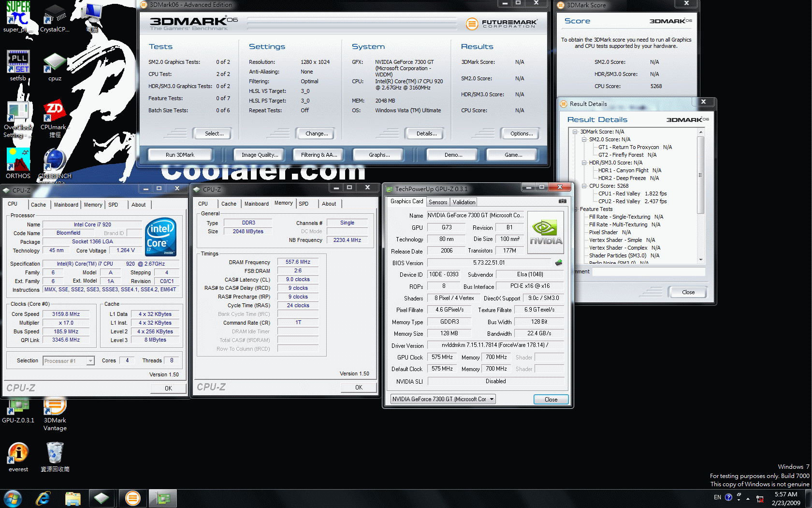Open the CrystalCPUID desktop icon
Viewport: 812px width, 508px height.
[x=55, y=18]
